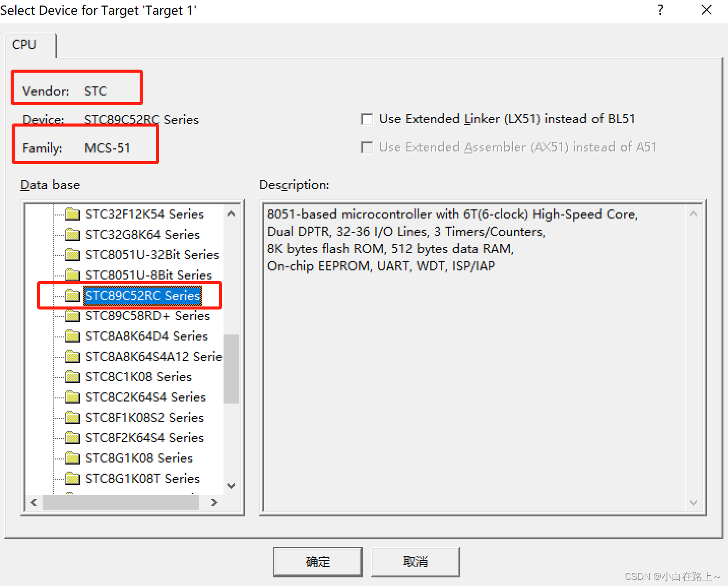Click folder icon of STC8F1K08S2 Series
This screenshot has width=728, height=586.
click(73, 417)
